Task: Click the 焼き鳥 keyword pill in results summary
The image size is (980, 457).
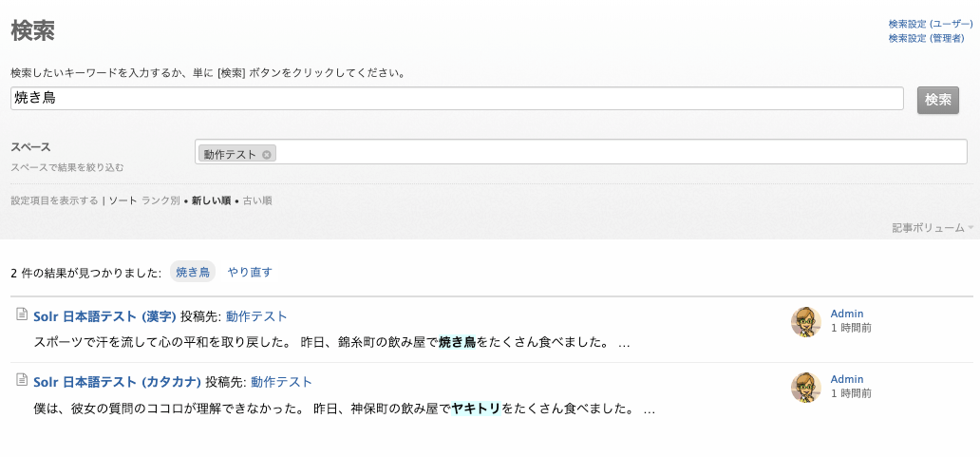Action: click(193, 272)
